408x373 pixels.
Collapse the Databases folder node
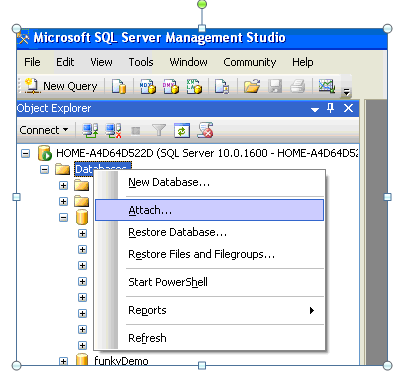(x=44, y=169)
